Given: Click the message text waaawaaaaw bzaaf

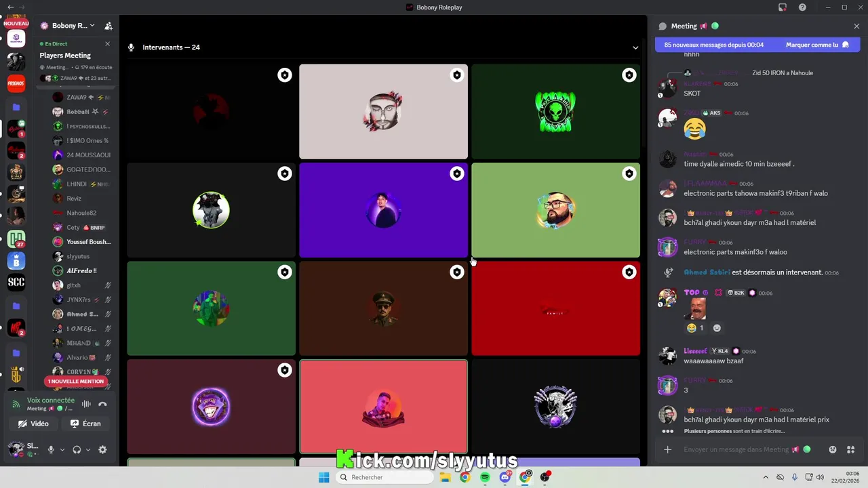Looking at the screenshot, I should [713, 361].
